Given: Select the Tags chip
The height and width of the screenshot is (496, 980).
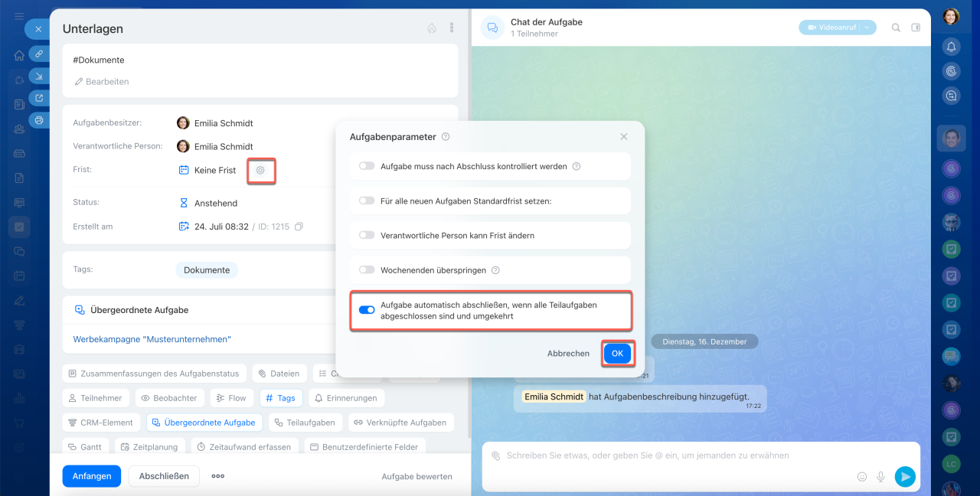Looking at the screenshot, I should [x=281, y=398].
